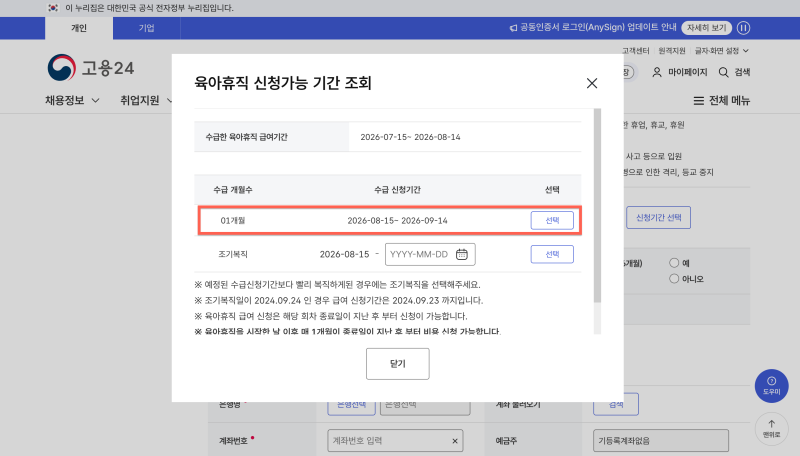This screenshot has width=800, height=456.
Task: Select the 01개월 period row button
Action: 552,220
